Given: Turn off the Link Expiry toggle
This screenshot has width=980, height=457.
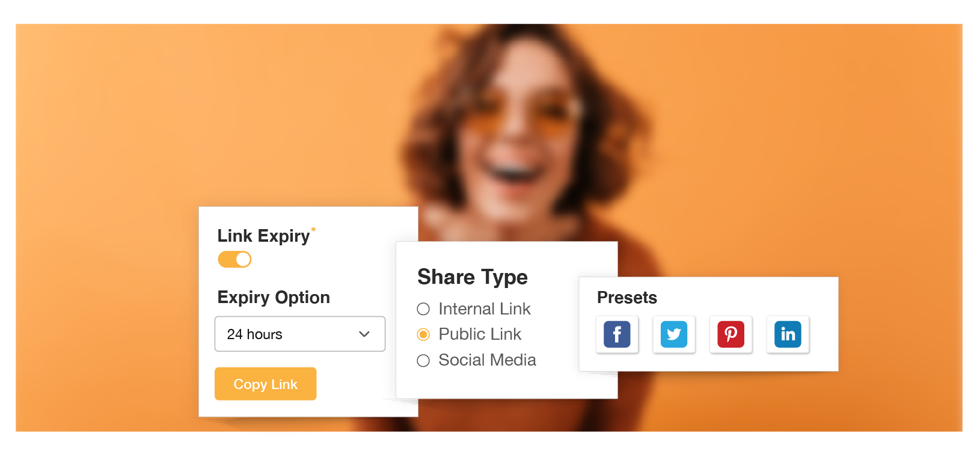Looking at the screenshot, I should tap(234, 259).
